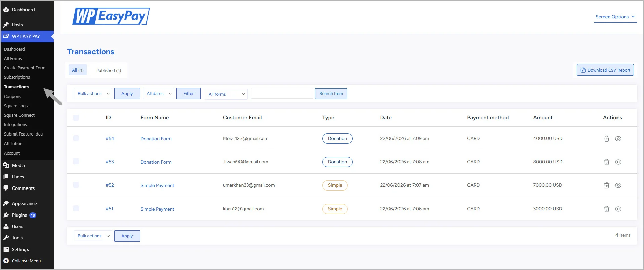This screenshot has width=644, height=270.
Task: Open Account in the sidebar
Action: pos(12,153)
